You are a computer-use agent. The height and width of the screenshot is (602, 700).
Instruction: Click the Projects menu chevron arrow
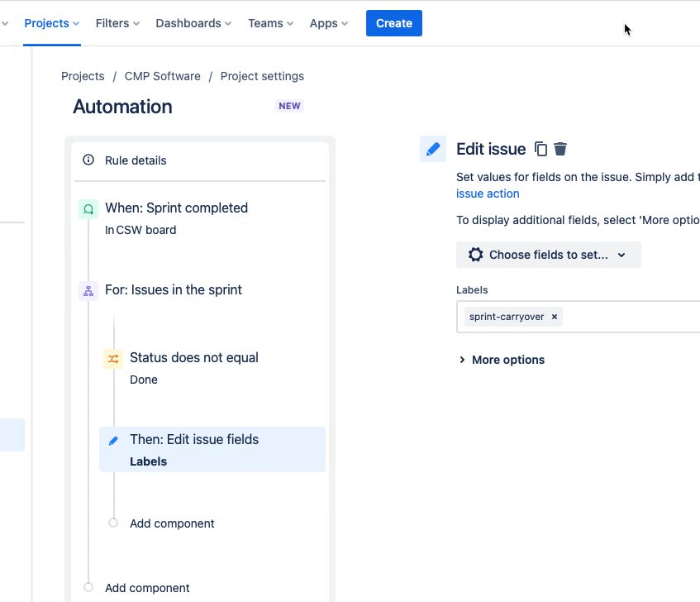coord(76,24)
